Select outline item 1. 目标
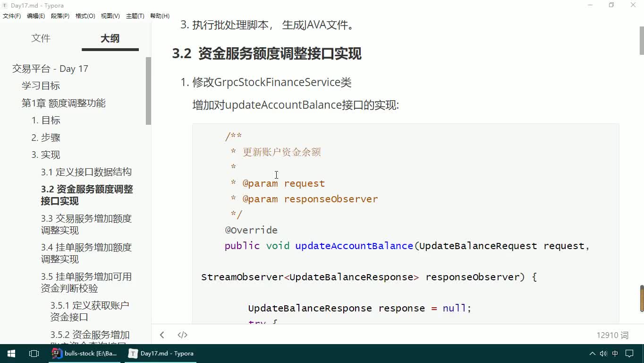Viewport: 644px width, 363px height. [46, 120]
